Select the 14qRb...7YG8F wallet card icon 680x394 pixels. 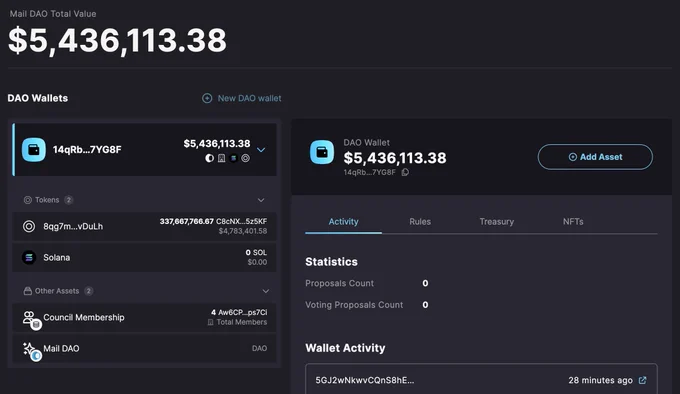click(34, 150)
